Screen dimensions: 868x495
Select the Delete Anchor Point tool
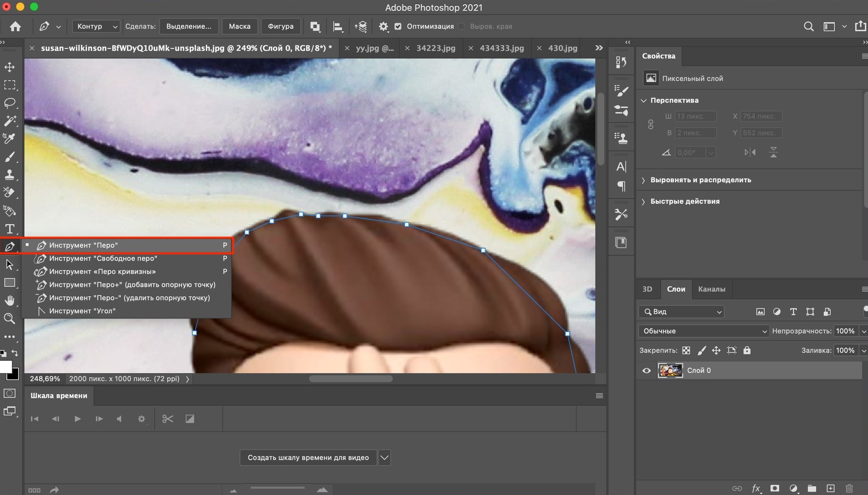point(128,297)
